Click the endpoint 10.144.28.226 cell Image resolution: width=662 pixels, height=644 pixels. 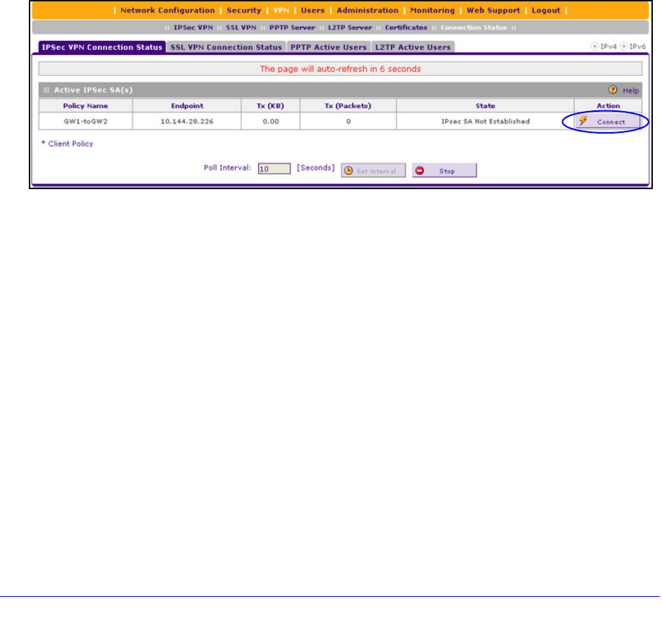[186, 121]
